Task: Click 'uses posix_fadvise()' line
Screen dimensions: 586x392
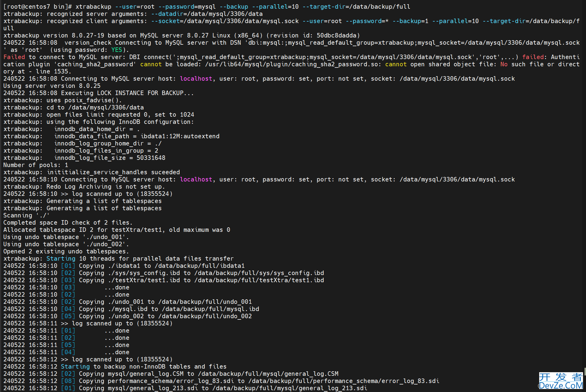Action: tap(62, 100)
